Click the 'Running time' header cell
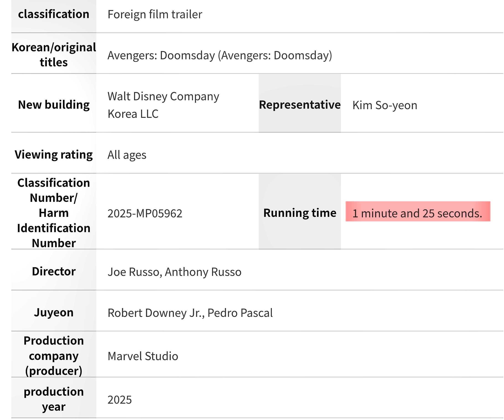 coord(299,213)
